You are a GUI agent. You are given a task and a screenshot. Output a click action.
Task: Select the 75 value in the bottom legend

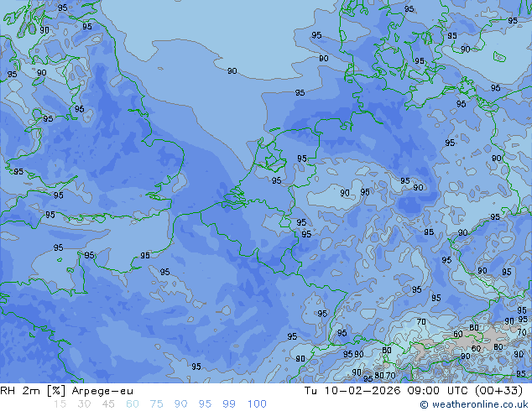(x=156, y=404)
